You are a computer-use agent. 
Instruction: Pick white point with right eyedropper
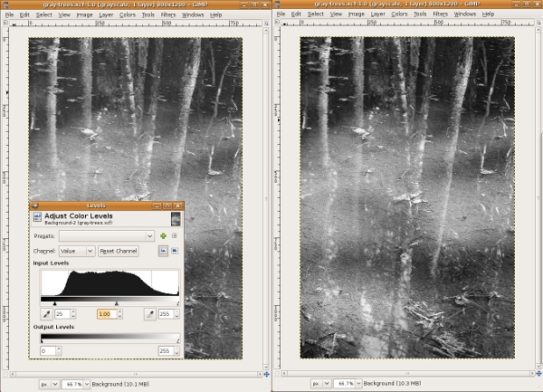[148, 314]
